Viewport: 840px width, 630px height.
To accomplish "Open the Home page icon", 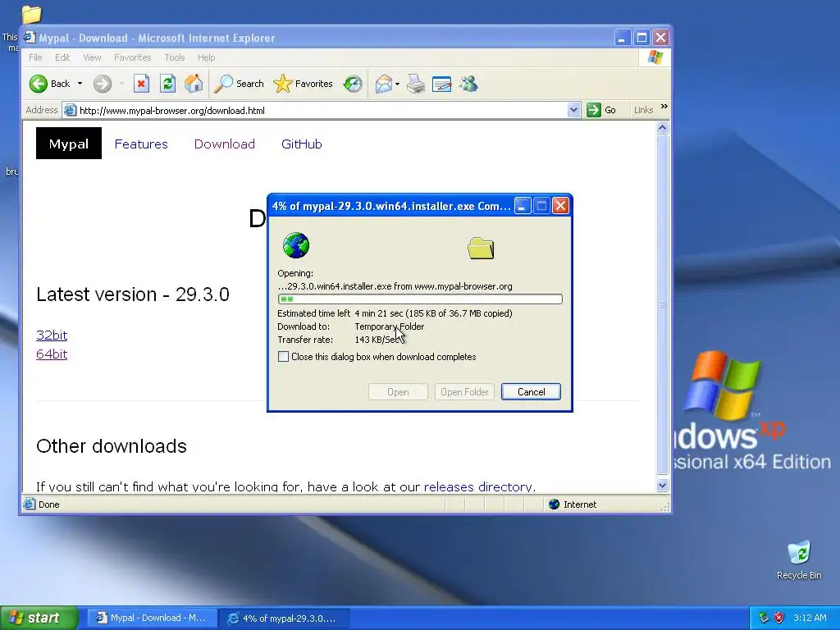I will 194,84.
